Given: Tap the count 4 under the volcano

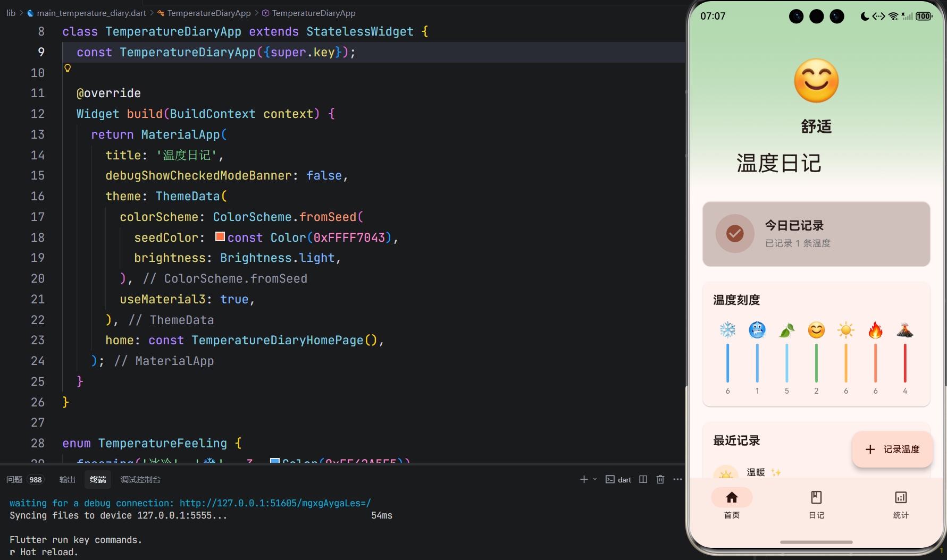Looking at the screenshot, I should tap(905, 391).
